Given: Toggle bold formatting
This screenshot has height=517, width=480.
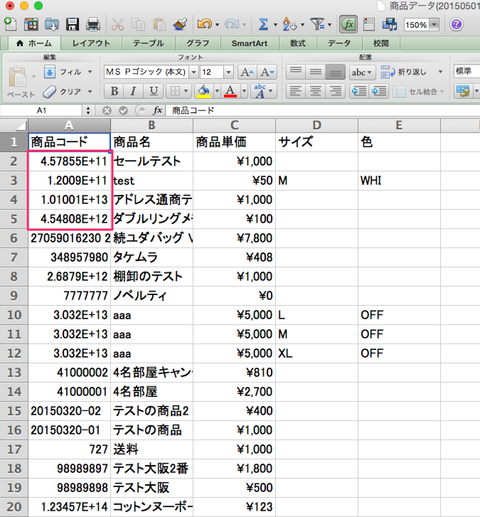Looking at the screenshot, I should 114,91.
